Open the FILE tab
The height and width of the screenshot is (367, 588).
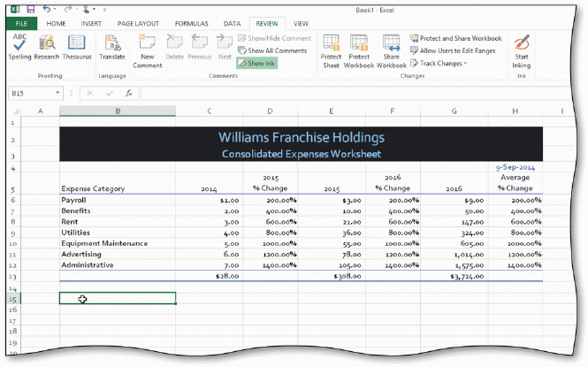21,24
